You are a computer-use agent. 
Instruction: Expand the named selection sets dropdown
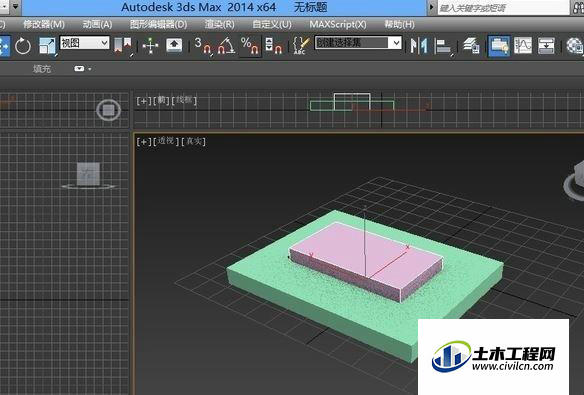pyautogui.click(x=358, y=43)
